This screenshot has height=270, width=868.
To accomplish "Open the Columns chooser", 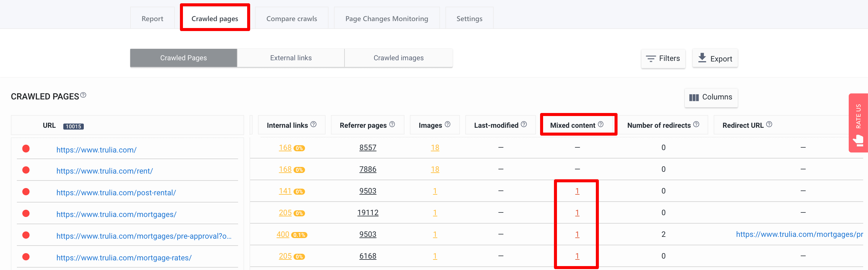I will pos(711,97).
